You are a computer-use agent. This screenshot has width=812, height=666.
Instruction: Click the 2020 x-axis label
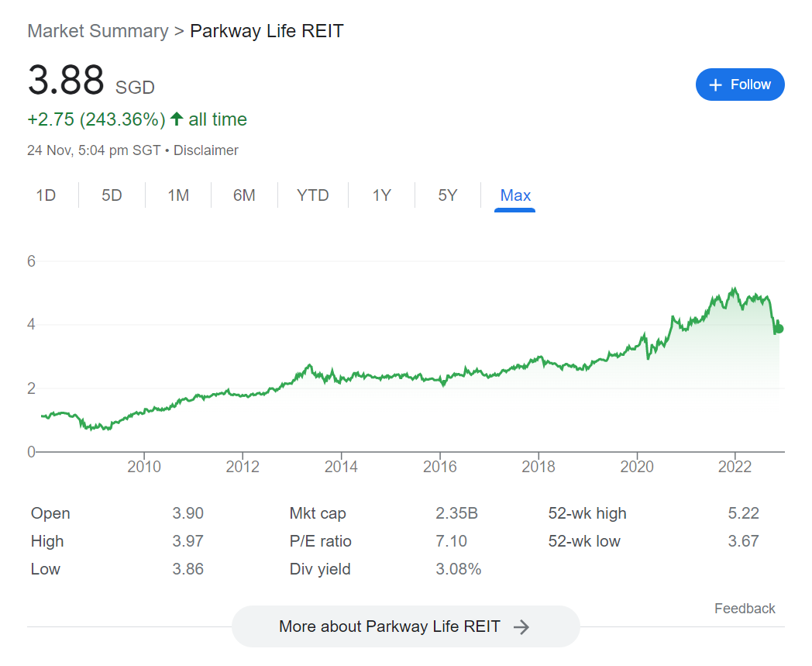tap(636, 467)
